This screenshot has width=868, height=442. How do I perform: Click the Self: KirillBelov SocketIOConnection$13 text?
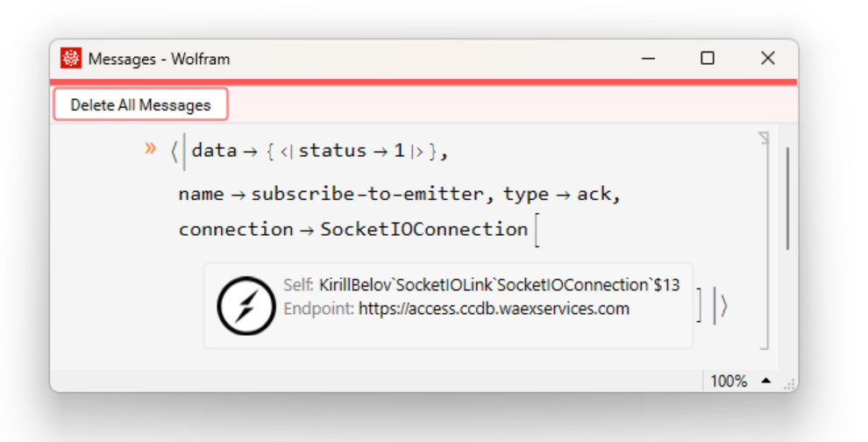(481, 285)
